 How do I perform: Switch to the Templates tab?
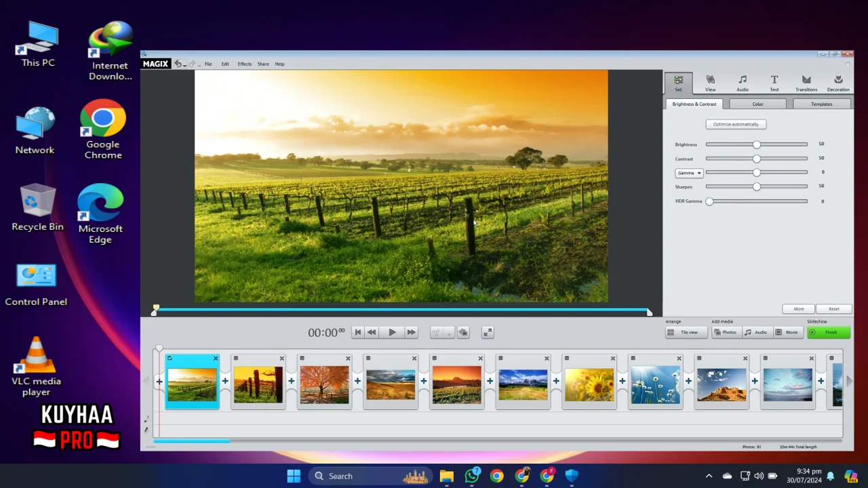[x=821, y=104]
